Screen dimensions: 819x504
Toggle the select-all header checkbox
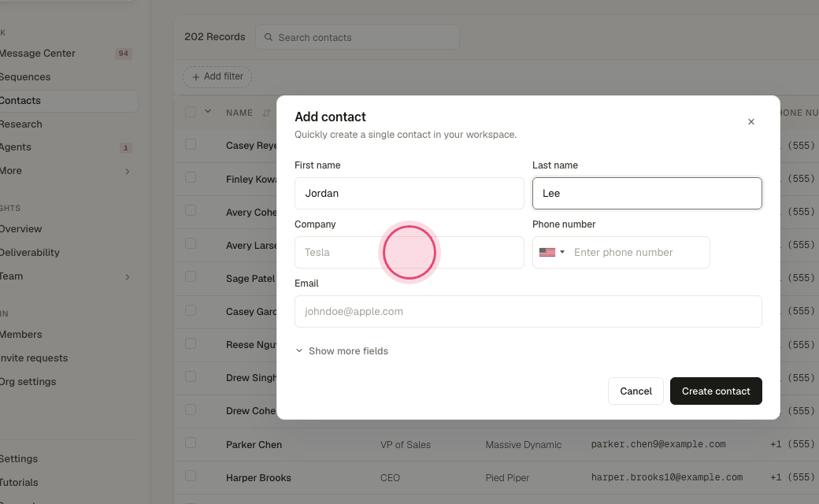pyautogui.click(x=191, y=112)
